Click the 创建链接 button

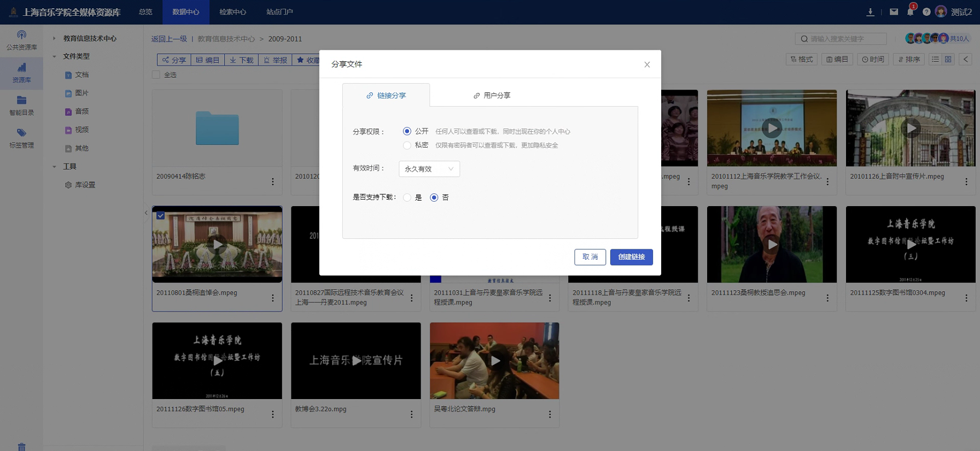coord(631,257)
